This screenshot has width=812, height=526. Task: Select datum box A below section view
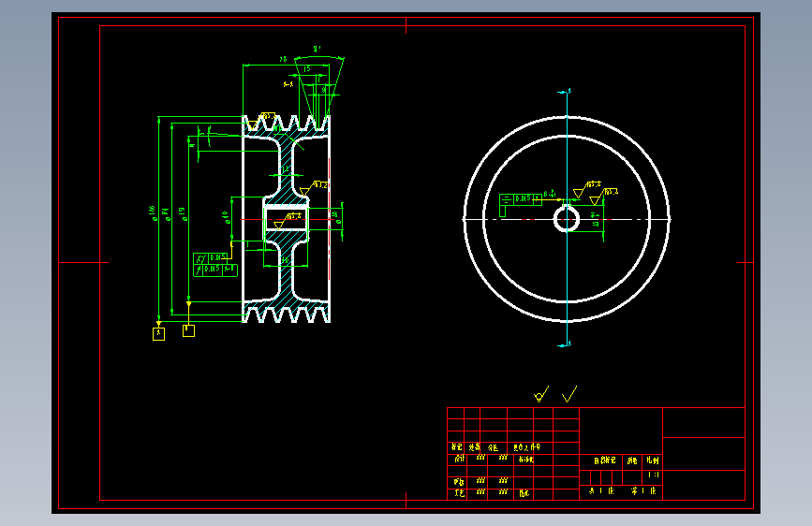[158, 334]
